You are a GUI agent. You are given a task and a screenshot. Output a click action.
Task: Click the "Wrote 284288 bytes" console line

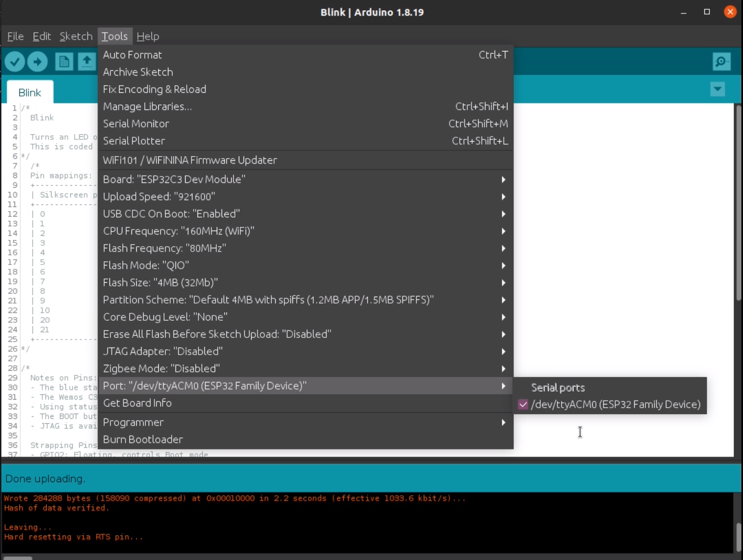pos(234,498)
